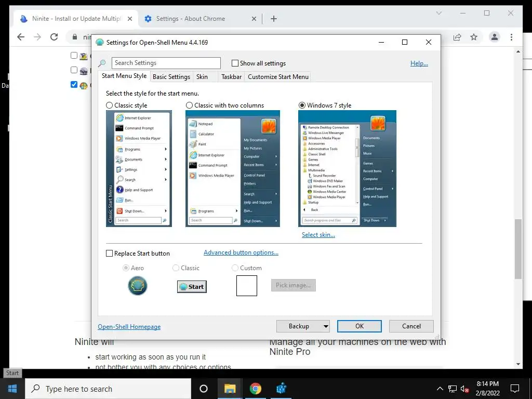This screenshot has height=399, width=532.
Task: Open the Customize Start Menu tab
Action: (x=278, y=77)
